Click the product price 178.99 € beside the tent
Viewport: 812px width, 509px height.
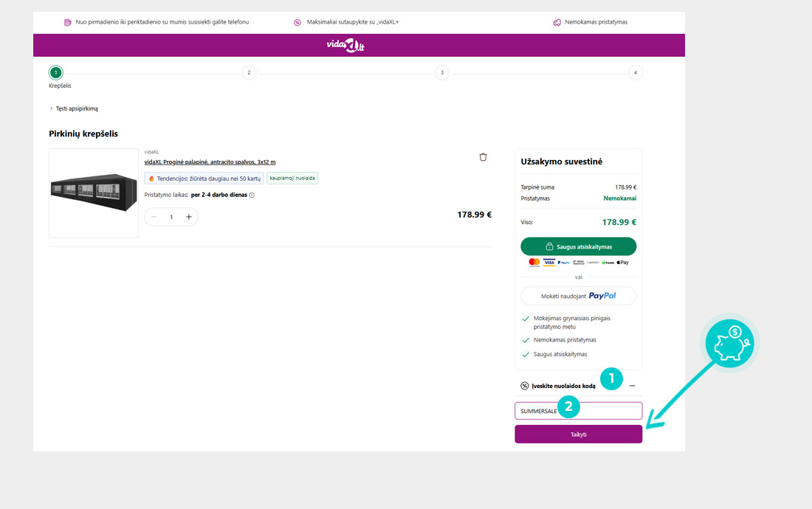pos(475,215)
